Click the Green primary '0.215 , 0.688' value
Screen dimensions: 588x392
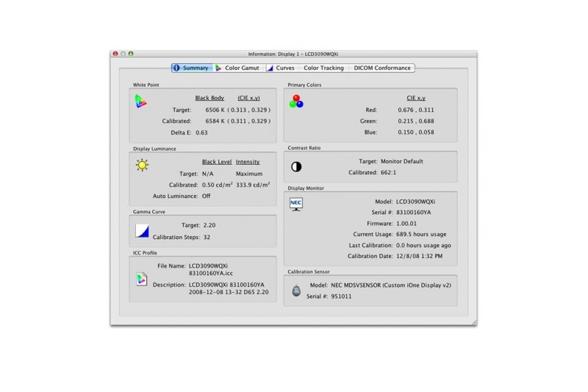click(416, 121)
